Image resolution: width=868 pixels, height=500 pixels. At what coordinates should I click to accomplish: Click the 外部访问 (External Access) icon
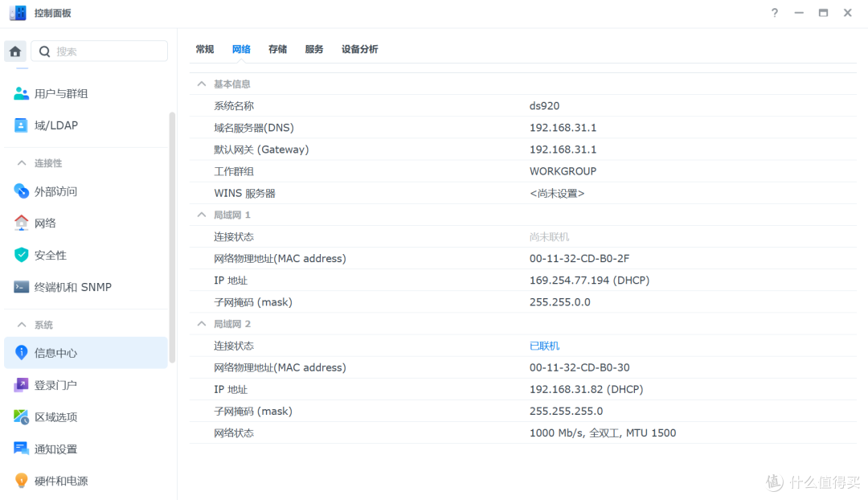[x=20, y=191]
